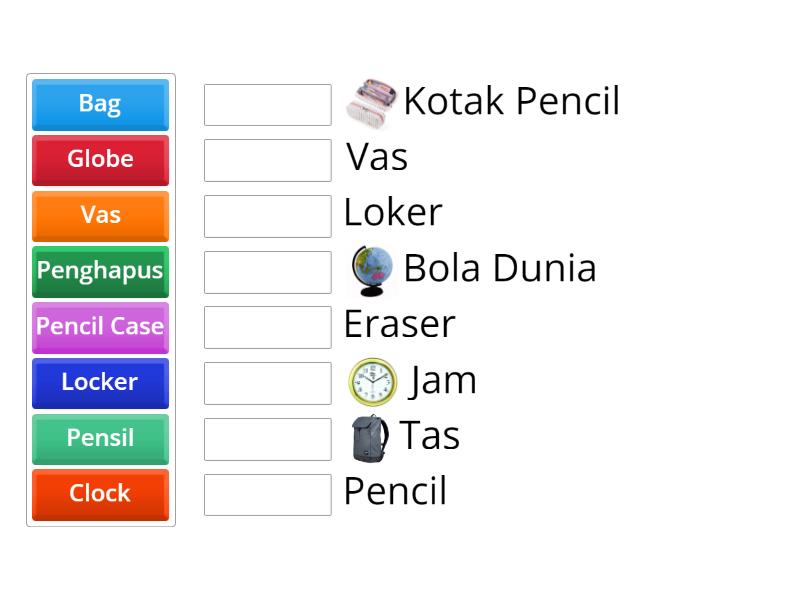Viewport: 800px width, 600px height.
Task: Click the answer box next to Bola Dunia
Action: point(267,272)
